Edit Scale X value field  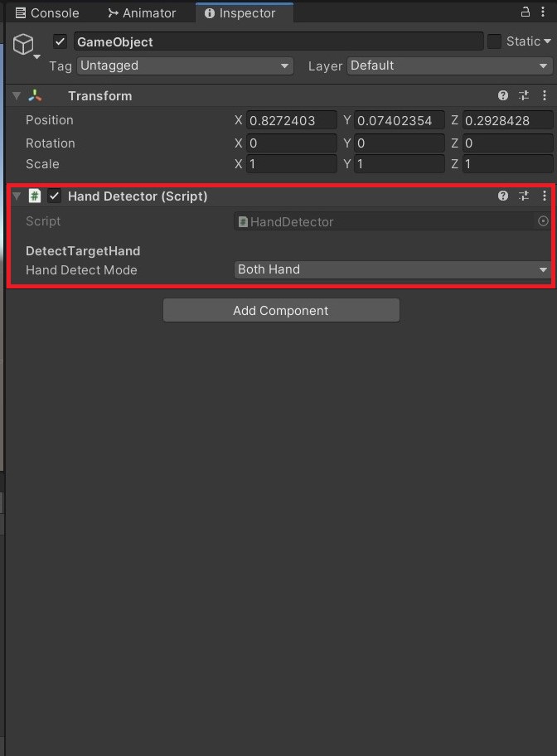click(291, 164)
